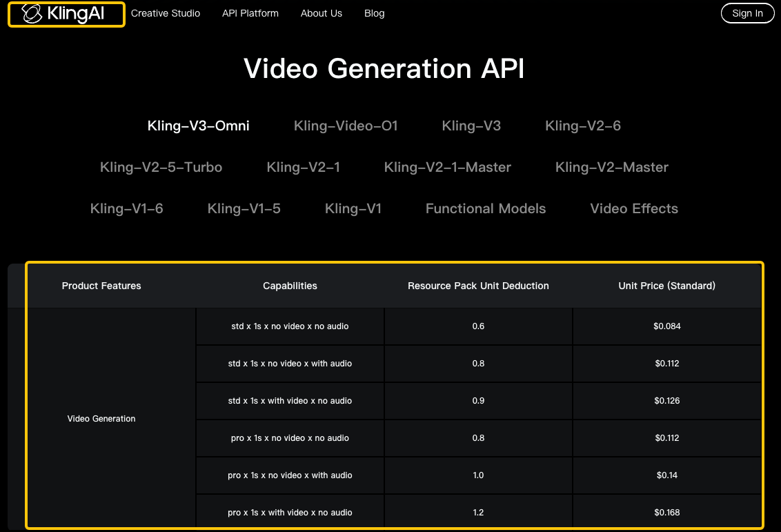Image resolution: width=781 pixels, height=532 pixels.
Task: Open the Video Effects tab
Action: [634, 208]
